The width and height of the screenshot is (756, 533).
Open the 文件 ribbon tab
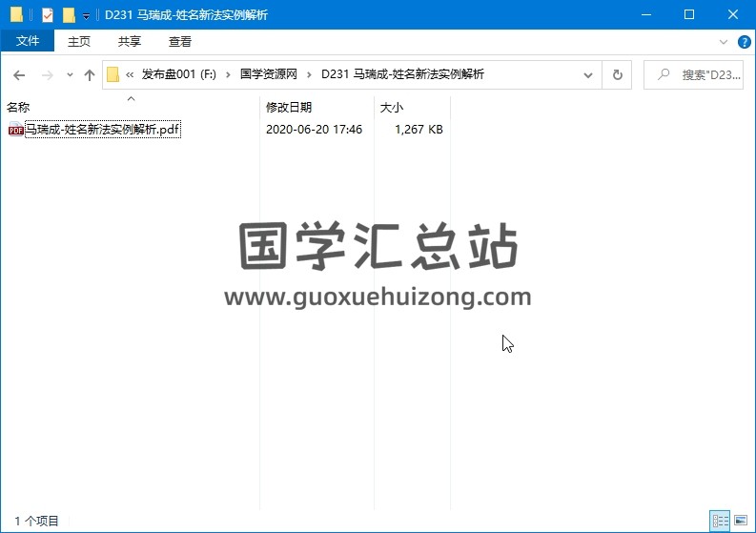click(28, 41)
